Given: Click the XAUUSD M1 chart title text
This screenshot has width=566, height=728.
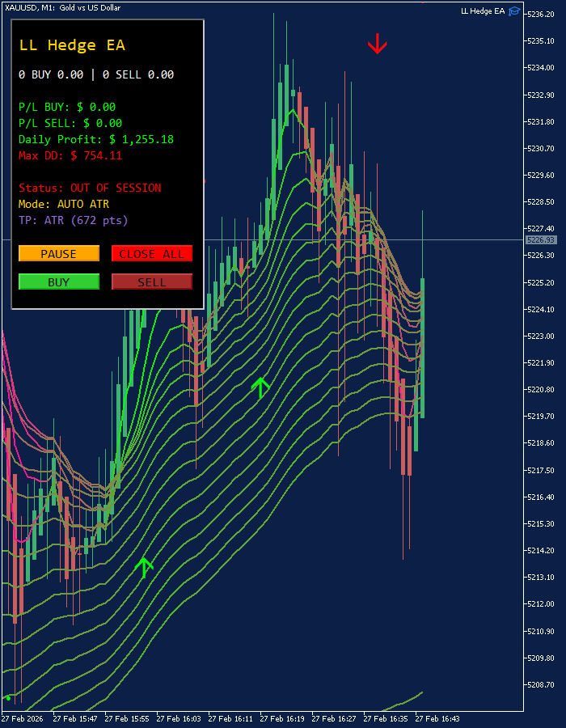Looking at the screenshot, I should [x=62, y=8].
